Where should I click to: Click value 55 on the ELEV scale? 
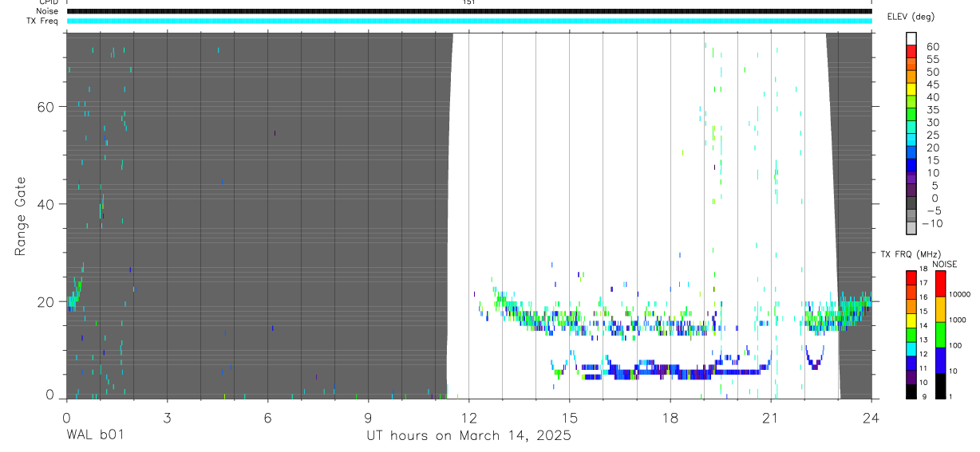pyautogui.click(x=933, y=60)
